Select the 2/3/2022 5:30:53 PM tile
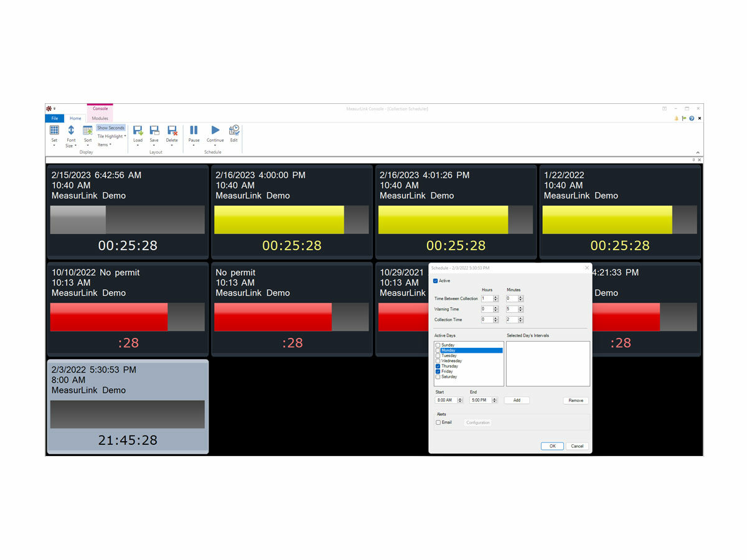This screenshot has height=560, width=747. (128, 406)
